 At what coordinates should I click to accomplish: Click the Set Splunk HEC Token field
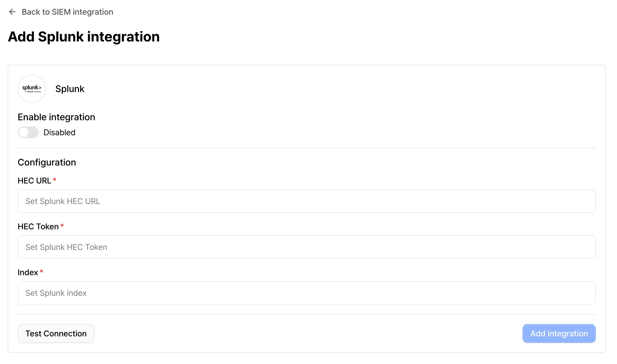pos(306,247)
